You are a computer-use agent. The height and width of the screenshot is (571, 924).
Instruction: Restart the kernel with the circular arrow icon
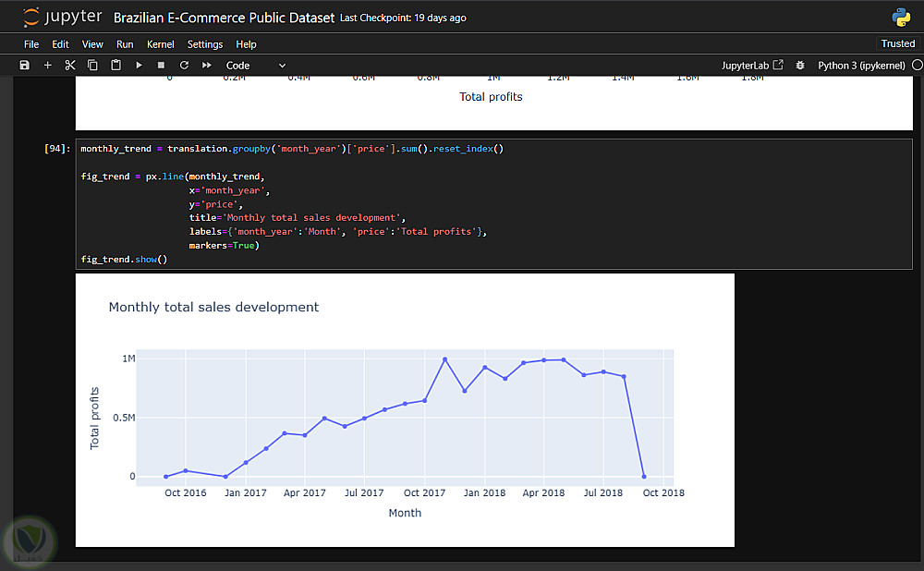[184, 66]
